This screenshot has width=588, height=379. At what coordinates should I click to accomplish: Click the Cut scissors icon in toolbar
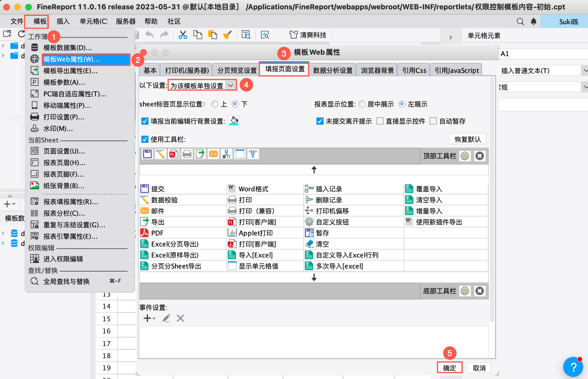coord(183,35)
